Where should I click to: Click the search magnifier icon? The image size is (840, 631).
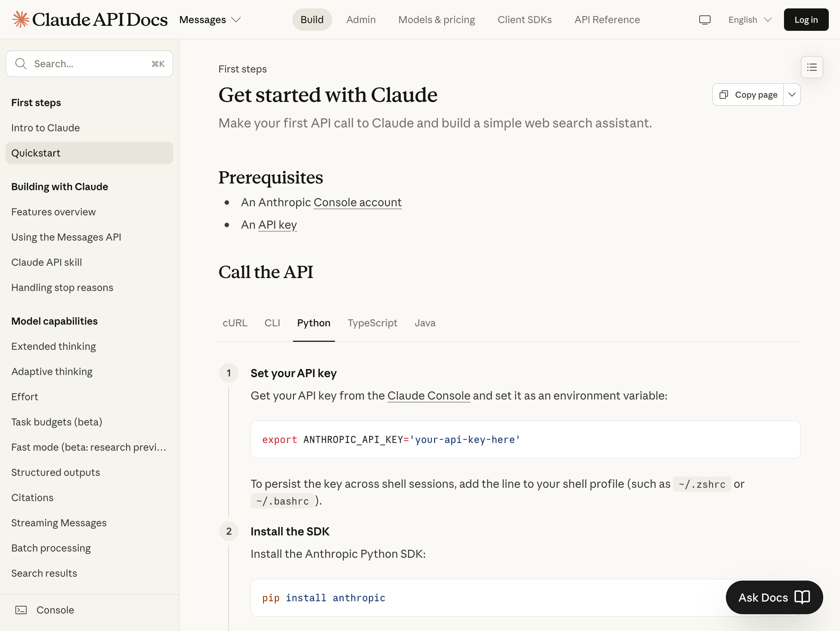tap(21, 64)
